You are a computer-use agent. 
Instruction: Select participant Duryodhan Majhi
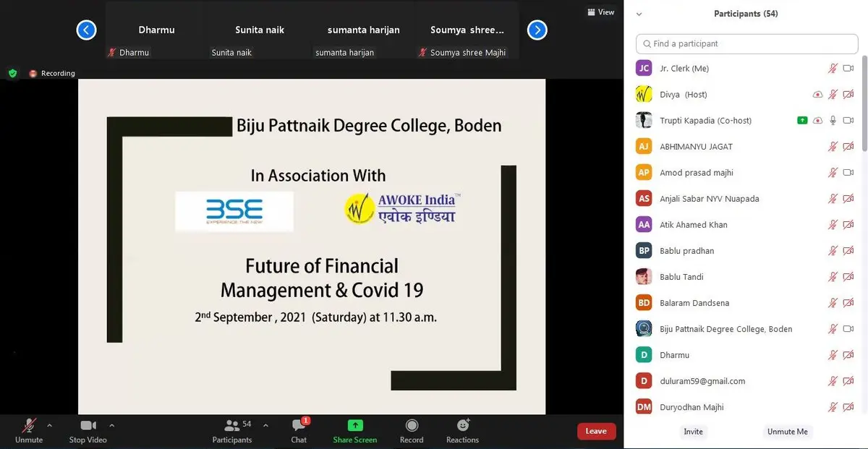[x=745, y=407]
